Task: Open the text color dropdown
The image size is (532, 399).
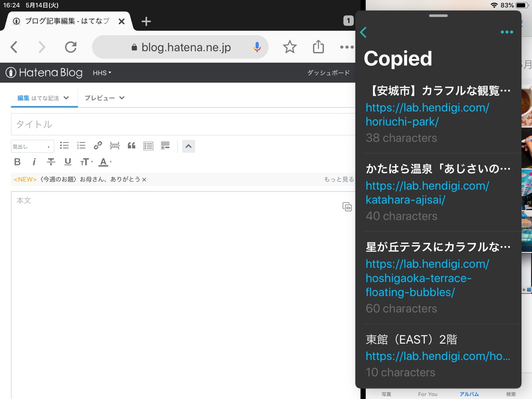Action: 105,162
